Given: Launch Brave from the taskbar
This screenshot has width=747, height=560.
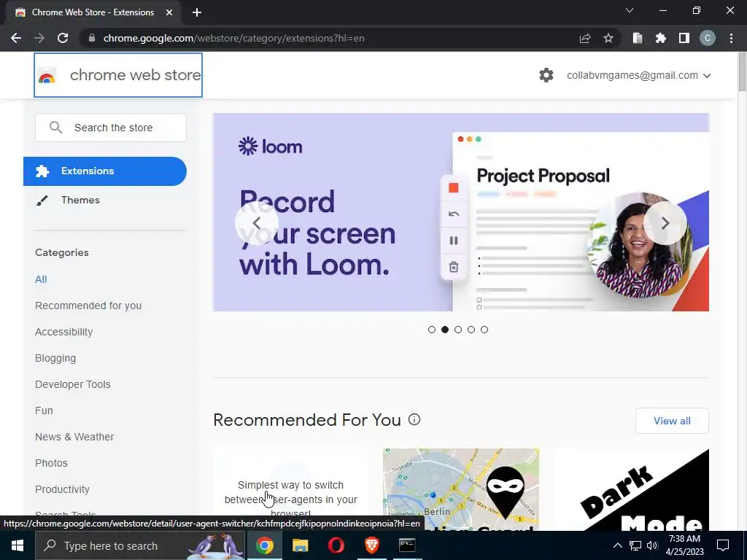Looking at the screenshot, I should click(371, 545).
